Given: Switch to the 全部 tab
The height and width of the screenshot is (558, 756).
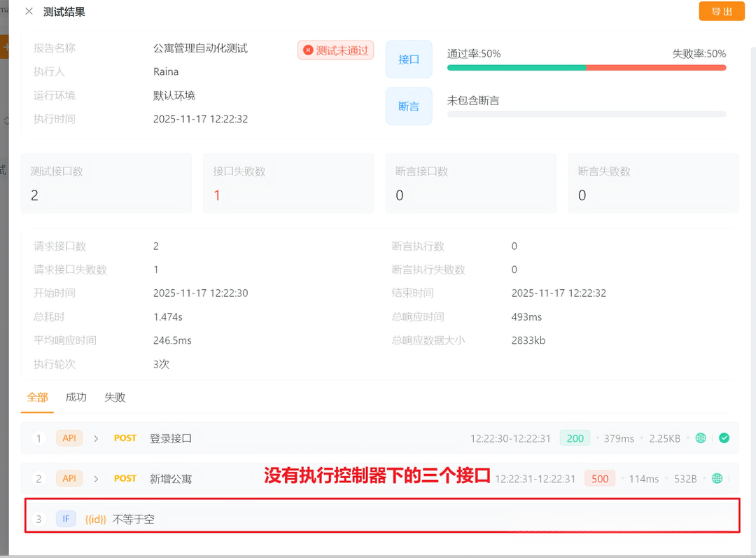Looking at the screenshot, I should pos(37,398).
